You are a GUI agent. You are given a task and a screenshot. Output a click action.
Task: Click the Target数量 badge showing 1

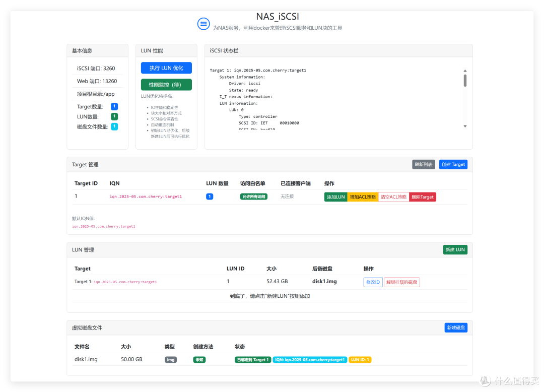click(114, 106)
